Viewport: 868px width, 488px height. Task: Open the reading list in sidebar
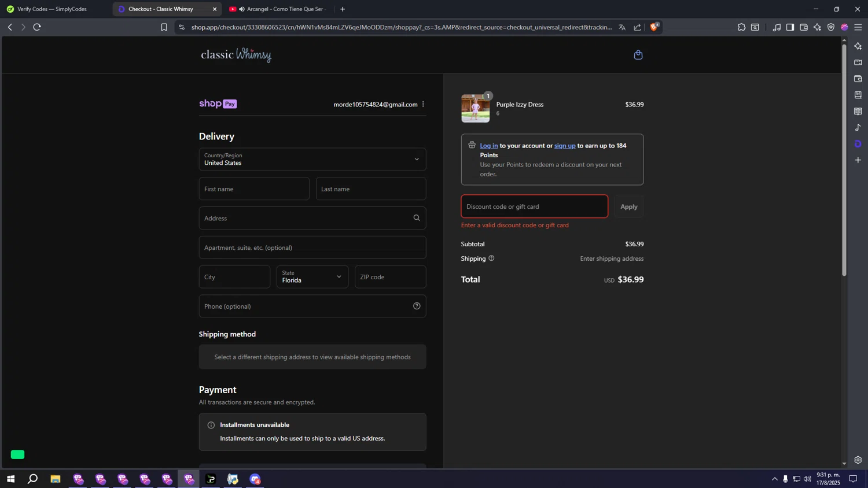tap(858, 111)
